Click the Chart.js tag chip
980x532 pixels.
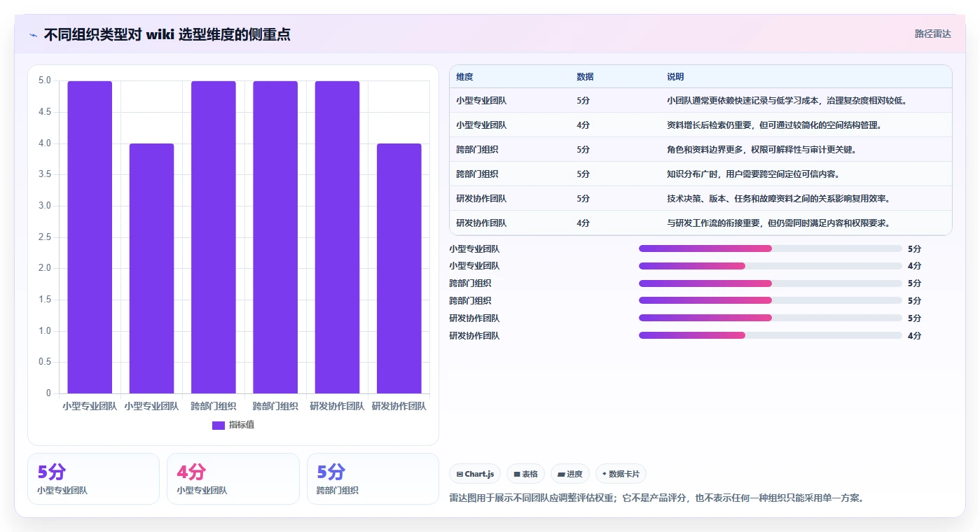point(475,474)
